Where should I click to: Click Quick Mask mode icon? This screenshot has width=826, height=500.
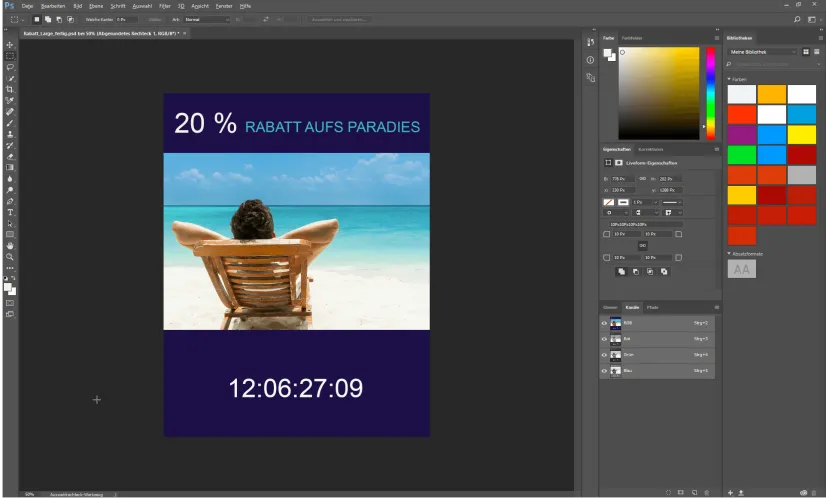[x=9, y=303]
